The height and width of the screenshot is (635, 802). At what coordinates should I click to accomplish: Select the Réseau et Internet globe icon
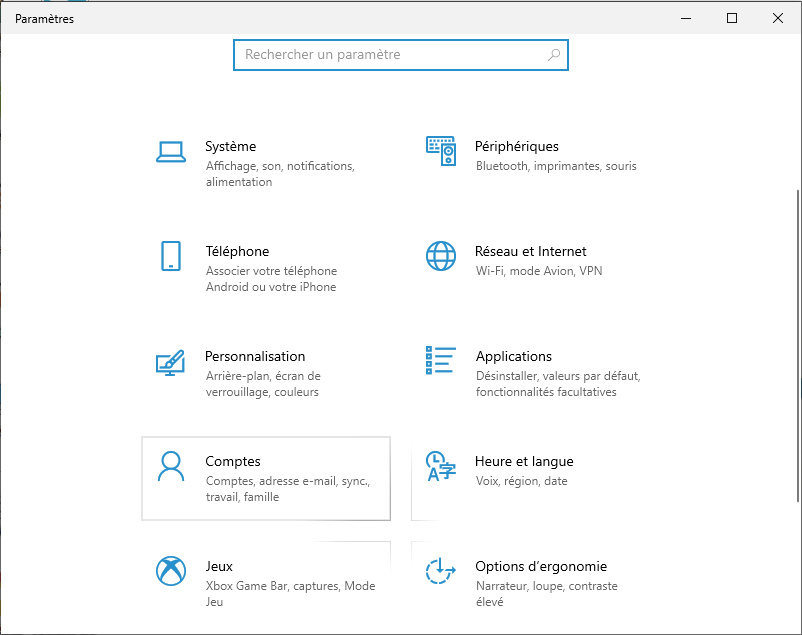[x=441, y=256]
